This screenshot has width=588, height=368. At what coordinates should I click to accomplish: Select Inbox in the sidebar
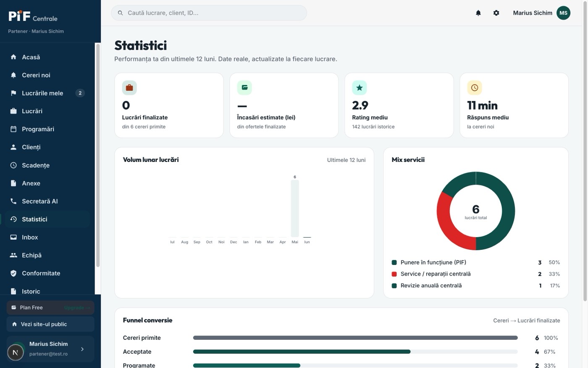click(x=47, y=237)
